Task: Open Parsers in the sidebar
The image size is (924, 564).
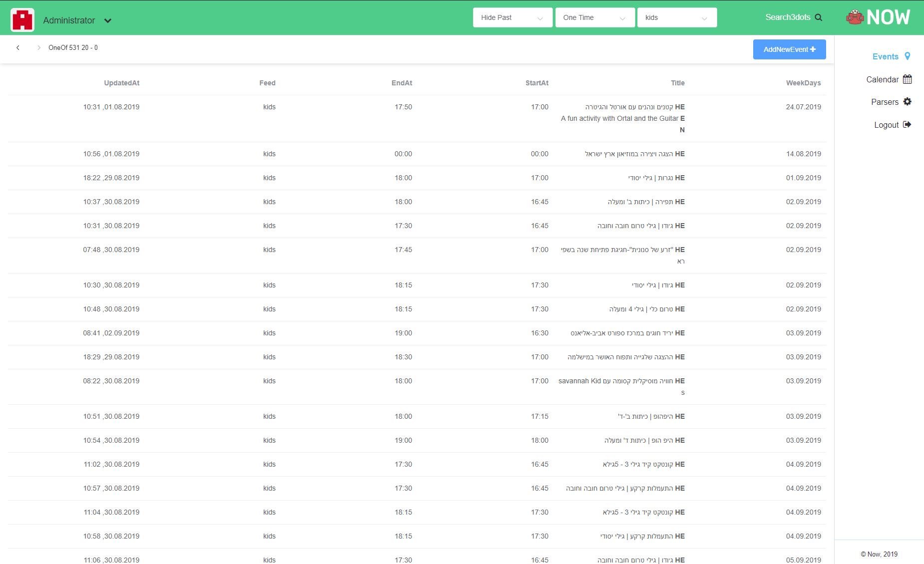Action: [885, 102]
